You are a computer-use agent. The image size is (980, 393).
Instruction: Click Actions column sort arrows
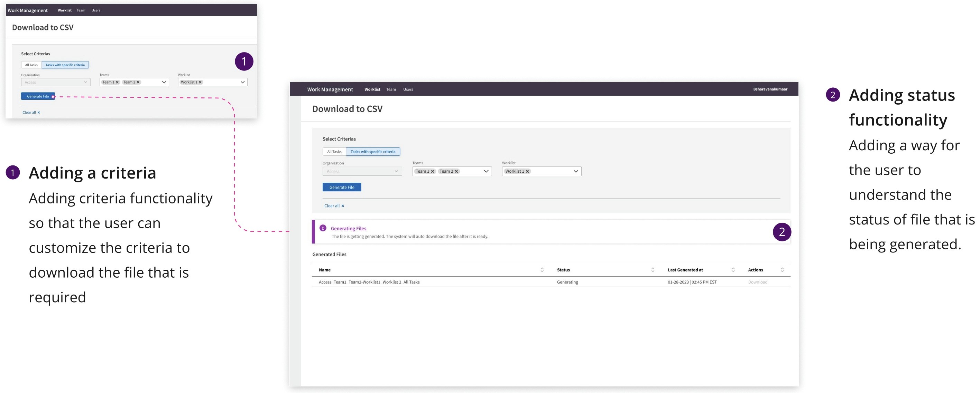tap(782, 270)
